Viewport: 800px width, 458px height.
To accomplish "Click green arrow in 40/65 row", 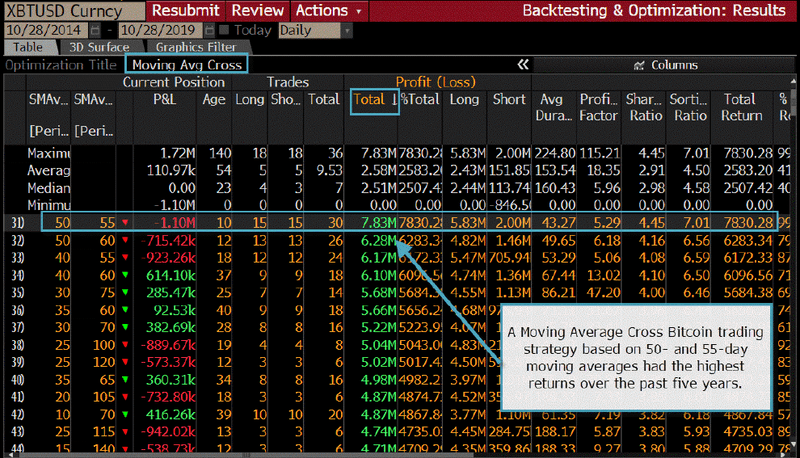I will [x=123, y=379].
